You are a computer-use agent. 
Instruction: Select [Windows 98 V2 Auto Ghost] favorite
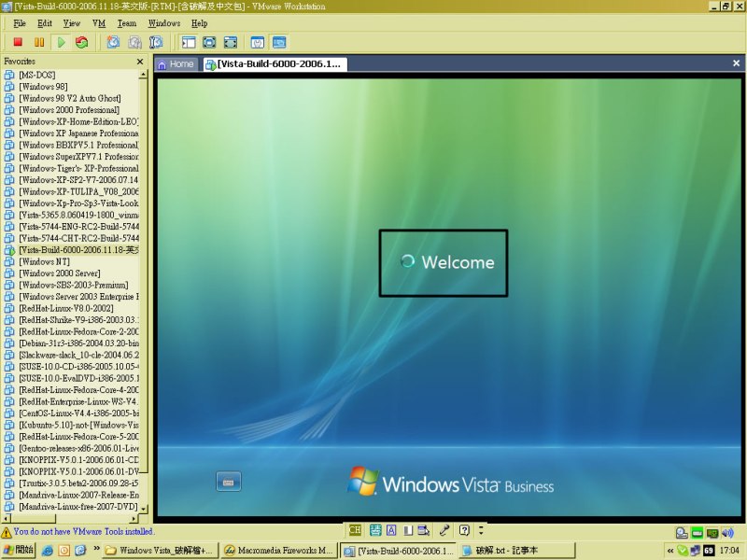coord(70,98)
